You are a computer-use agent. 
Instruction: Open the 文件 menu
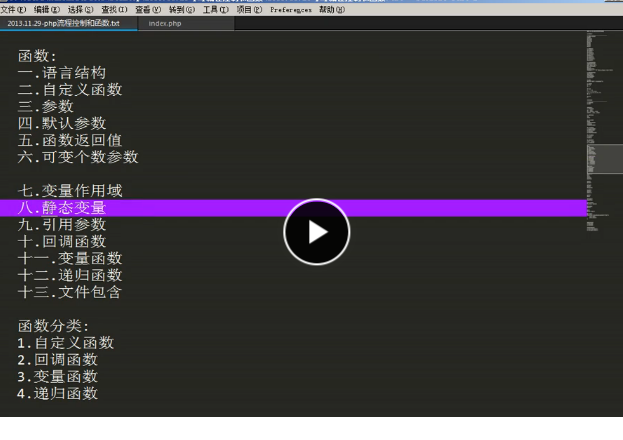coord(14,10)
